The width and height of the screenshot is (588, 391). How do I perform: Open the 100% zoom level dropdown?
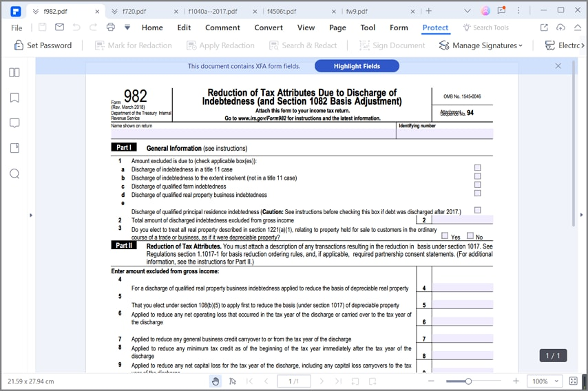click(x=545, y=381)
